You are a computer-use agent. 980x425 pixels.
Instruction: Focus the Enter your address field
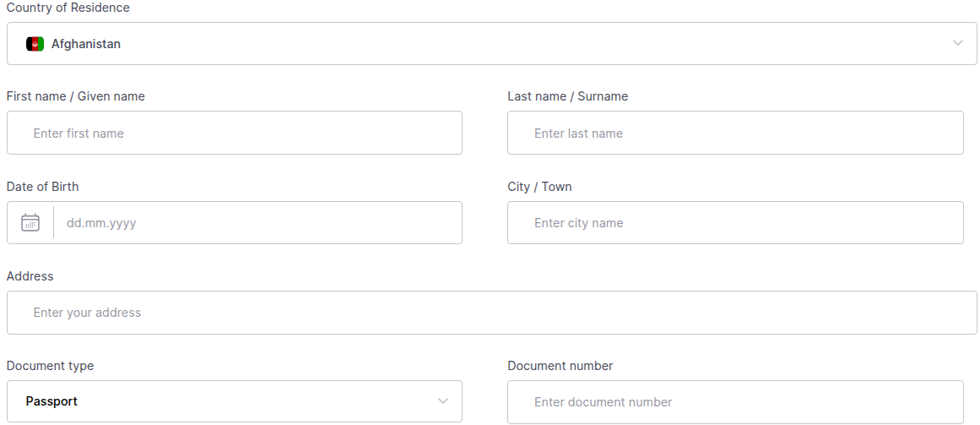[x=491, y=313]
